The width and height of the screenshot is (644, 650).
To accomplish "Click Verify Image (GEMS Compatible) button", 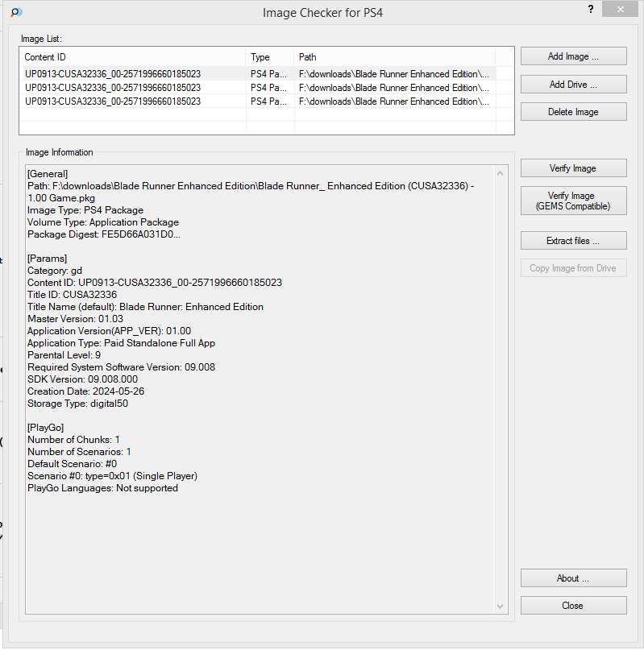I will 573,201.
